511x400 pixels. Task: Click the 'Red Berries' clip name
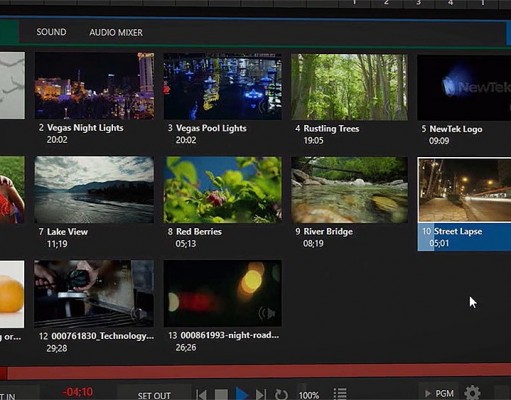coord(199,232)
